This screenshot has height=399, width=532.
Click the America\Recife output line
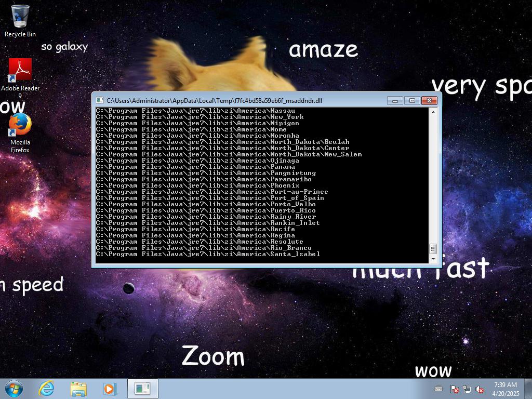[x=195, y=229]
